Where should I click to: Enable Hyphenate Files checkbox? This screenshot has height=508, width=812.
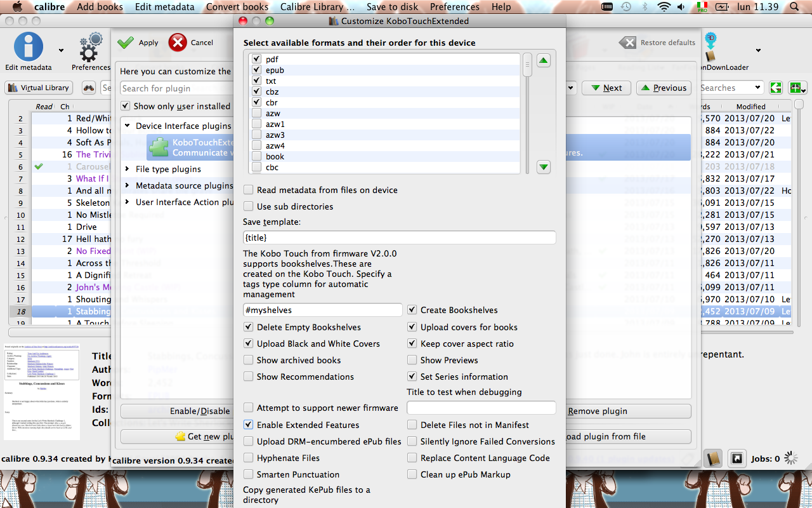[248, 458]
